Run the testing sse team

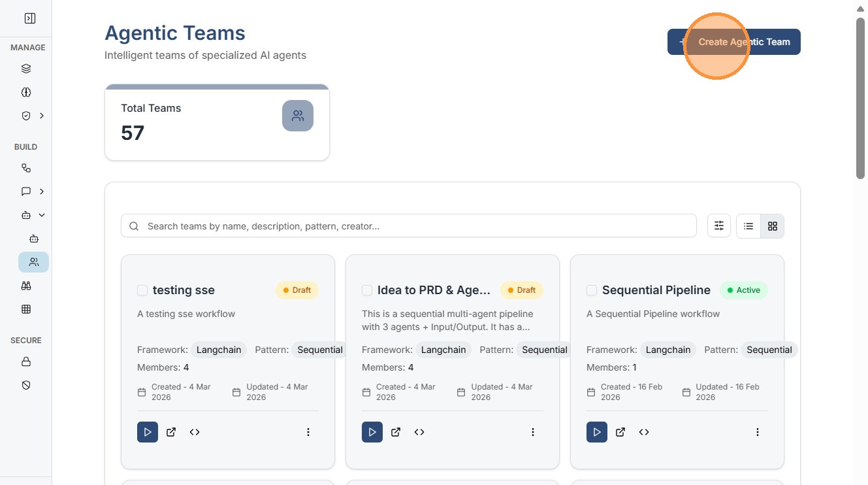(148, 432)
